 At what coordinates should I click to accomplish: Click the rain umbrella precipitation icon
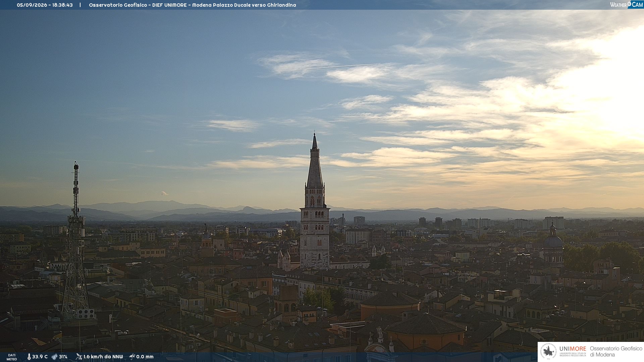(x=132, y=357)
